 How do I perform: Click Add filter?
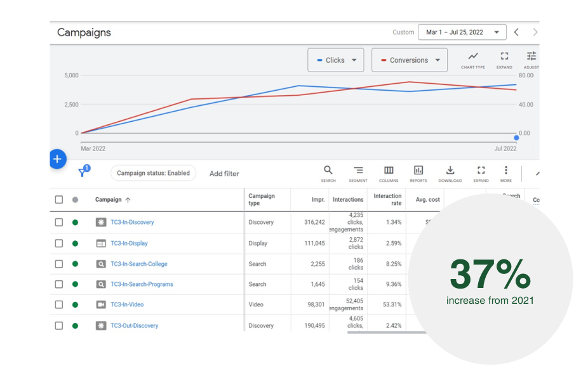(x=224, y=174)
